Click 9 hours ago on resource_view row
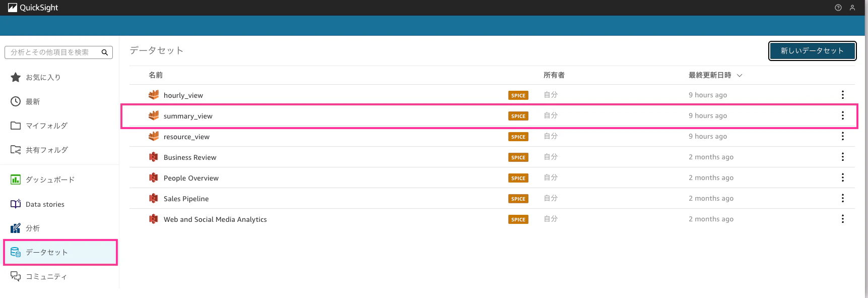Viewport: 868px width, 298px height. 708,136
